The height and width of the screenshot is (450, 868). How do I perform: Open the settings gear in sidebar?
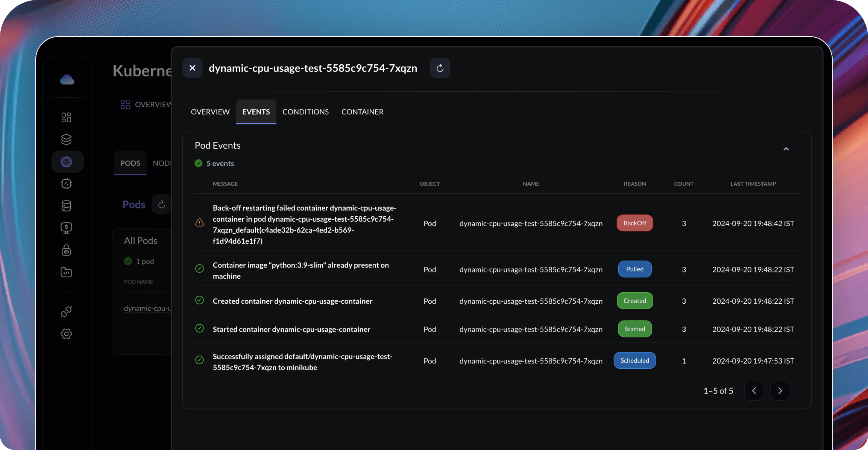point(66,334)
